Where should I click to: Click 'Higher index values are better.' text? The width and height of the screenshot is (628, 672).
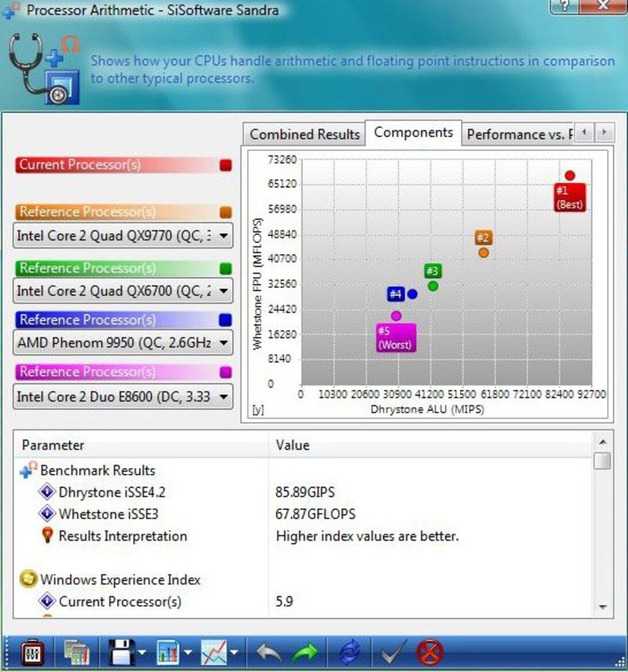tap(367, 536)
